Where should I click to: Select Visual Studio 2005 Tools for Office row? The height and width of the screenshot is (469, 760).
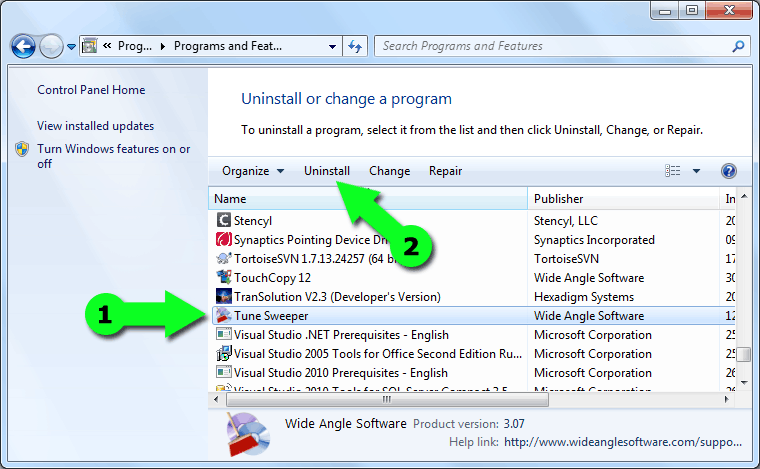pos(473,354)
